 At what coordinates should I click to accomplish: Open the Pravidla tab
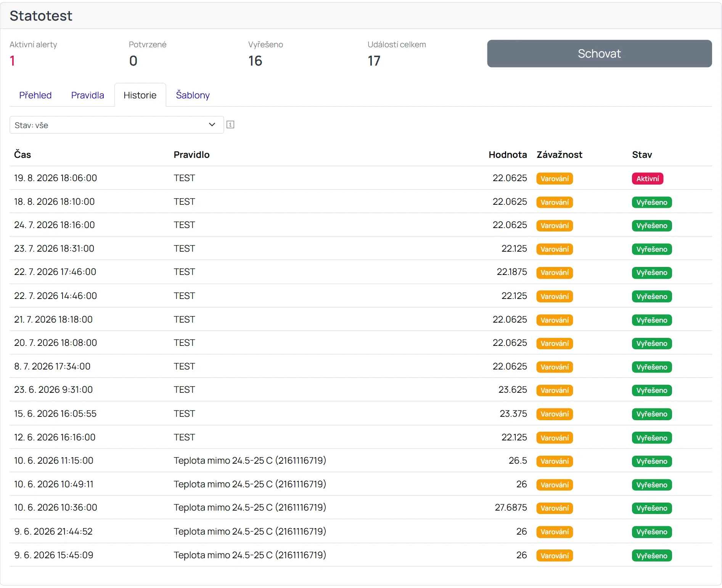[88, 95]
